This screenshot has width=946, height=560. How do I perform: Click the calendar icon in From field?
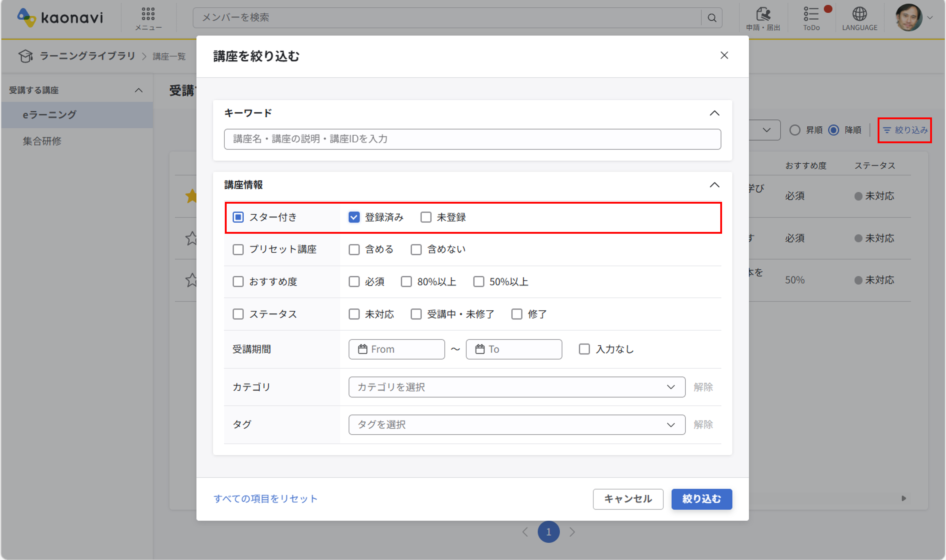[363, 349]
